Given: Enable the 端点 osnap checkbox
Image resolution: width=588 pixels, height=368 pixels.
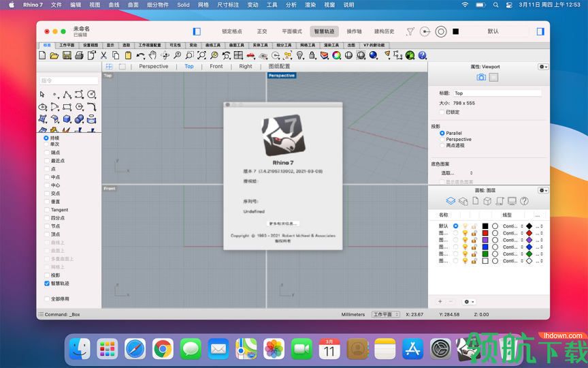Looking at the screenshot, I should pos(47,153).
